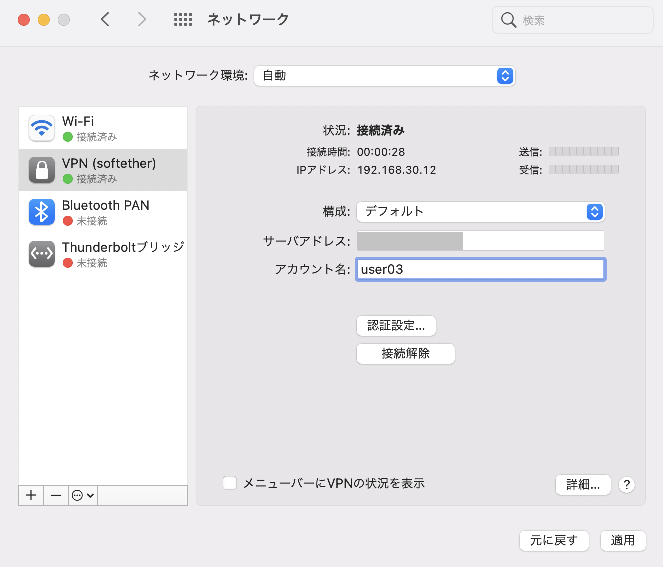663x567 pixels.
Task: Go back with the left chevron
Action: [x=105, y=19]
